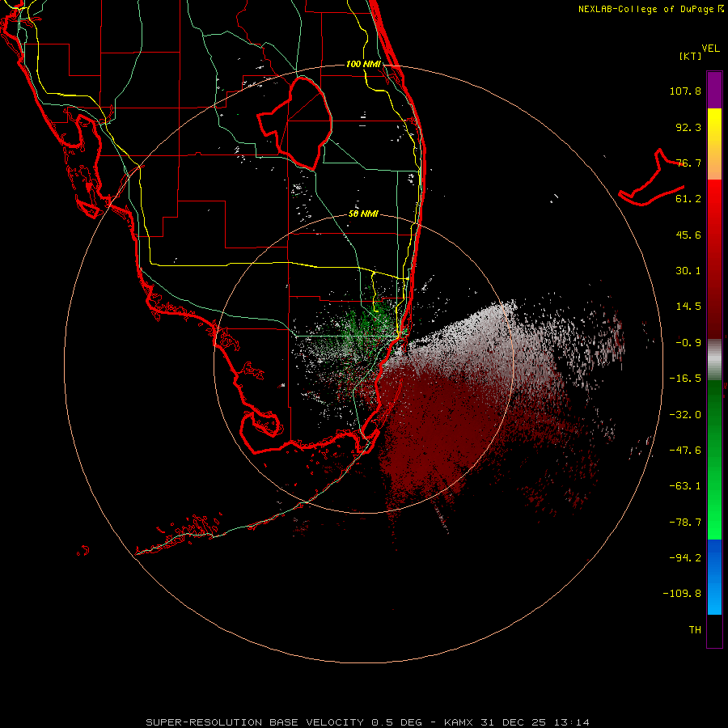Click the 100 NMI range ring label
The height and width of the screenshot is (728, 728).
coord(363,64)
